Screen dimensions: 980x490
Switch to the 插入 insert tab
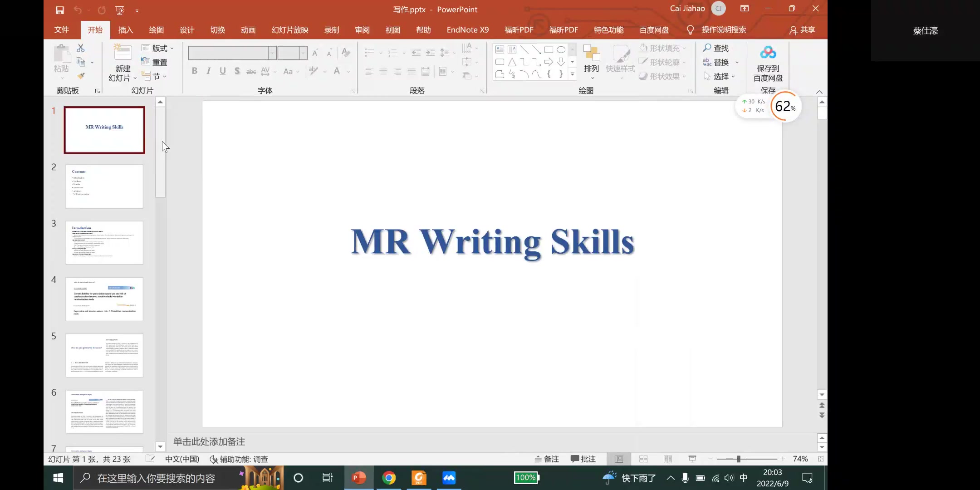(126, 29)
